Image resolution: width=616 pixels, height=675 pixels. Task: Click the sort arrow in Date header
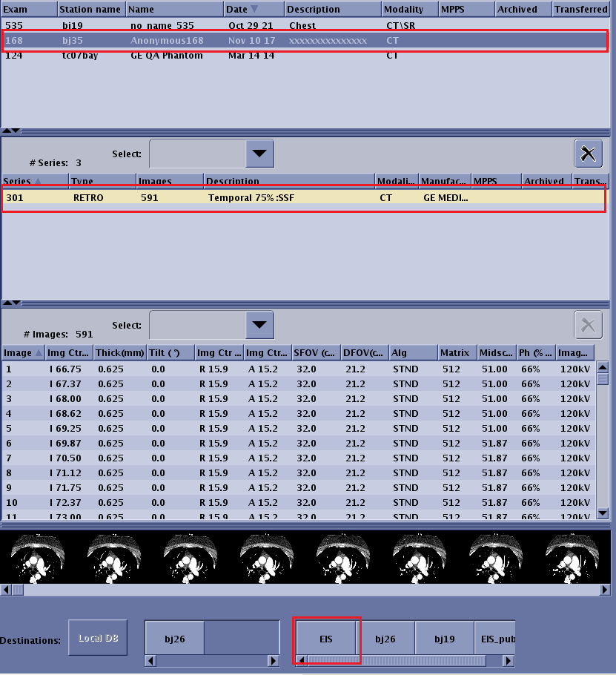point(255,10)
